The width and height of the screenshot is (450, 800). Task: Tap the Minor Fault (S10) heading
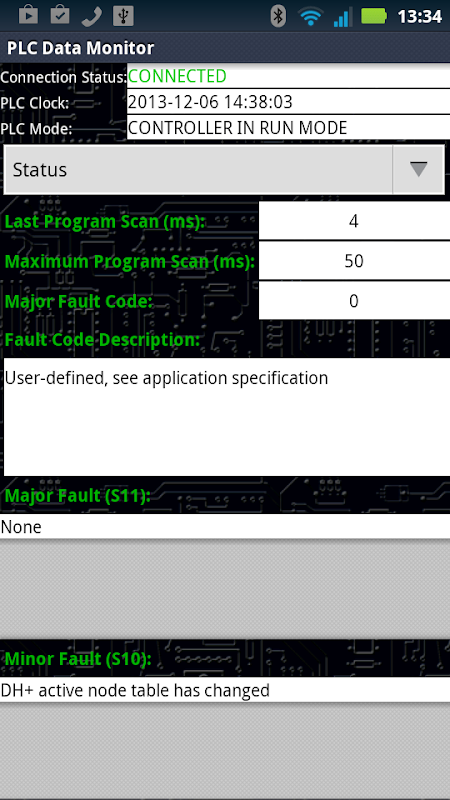coord(78,659)
